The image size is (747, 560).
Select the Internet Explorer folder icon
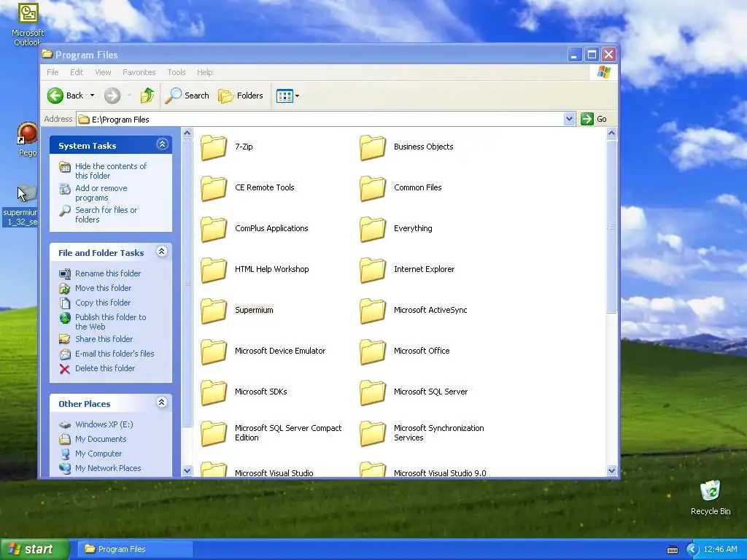(x=373, y=270)
